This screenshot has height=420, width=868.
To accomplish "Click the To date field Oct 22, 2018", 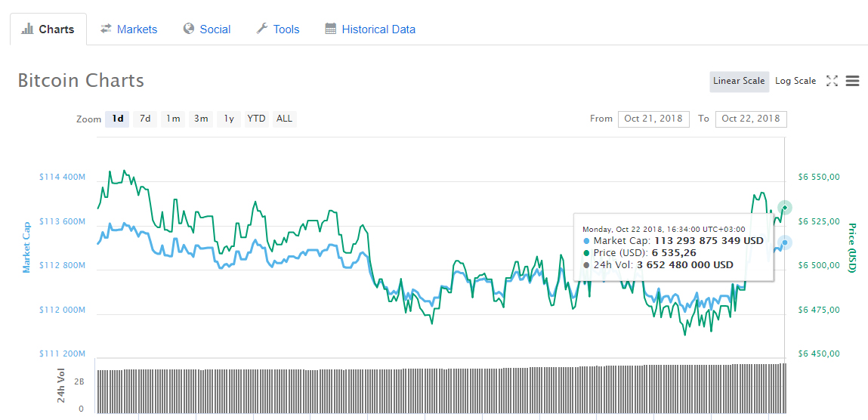I will tap(751, 119).
